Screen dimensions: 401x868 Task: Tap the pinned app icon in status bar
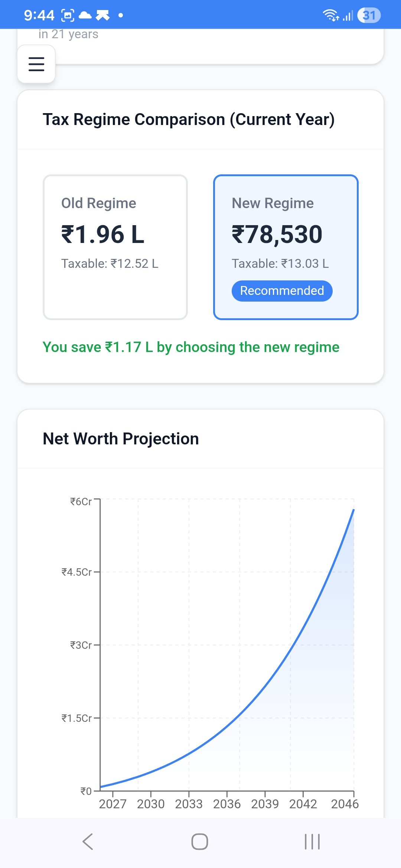point(102,15)
